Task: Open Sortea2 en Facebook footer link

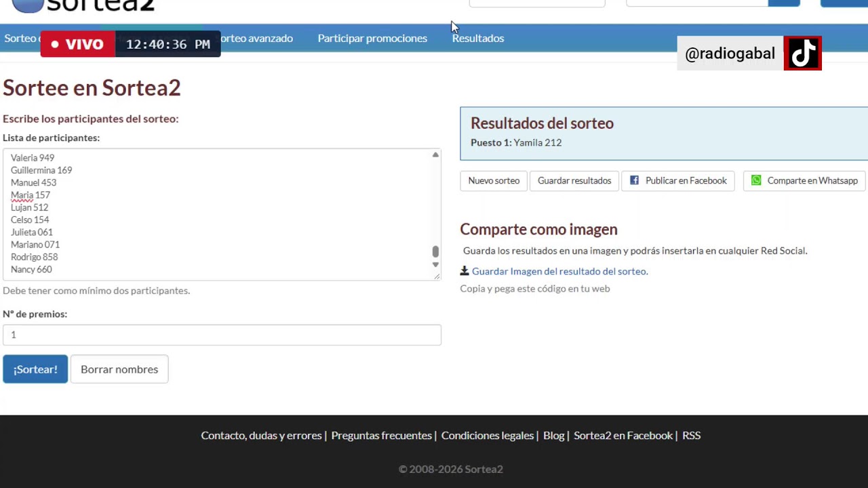Action: (x=623, y=436)
